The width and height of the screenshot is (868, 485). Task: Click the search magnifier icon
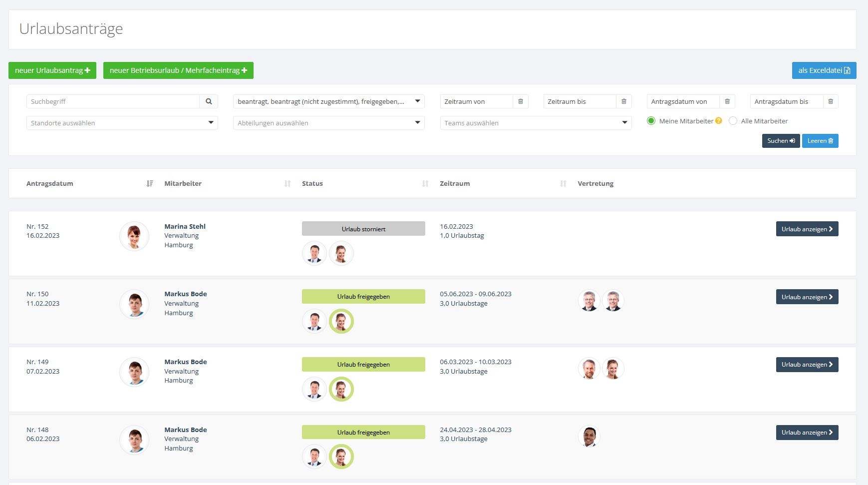pos(209,101)
